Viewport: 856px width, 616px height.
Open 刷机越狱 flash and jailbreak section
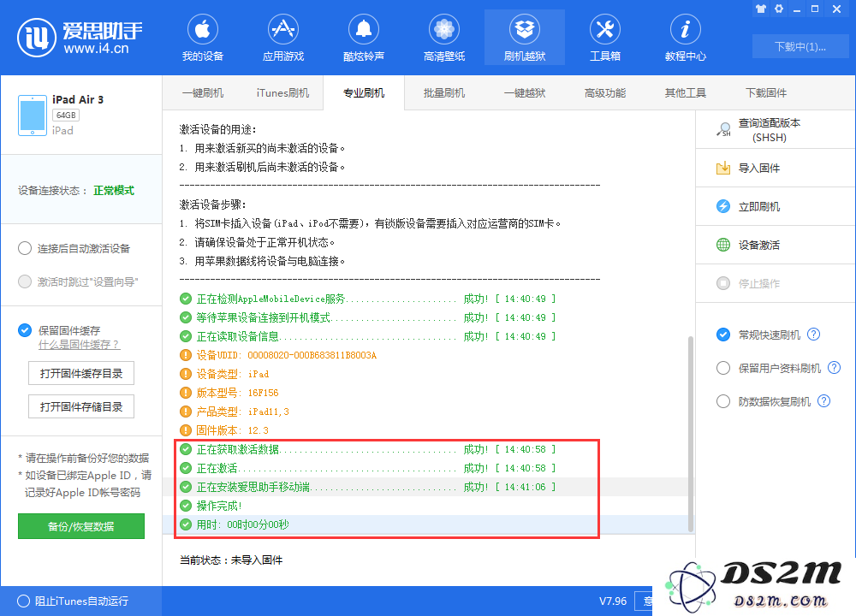click(525, 38)
